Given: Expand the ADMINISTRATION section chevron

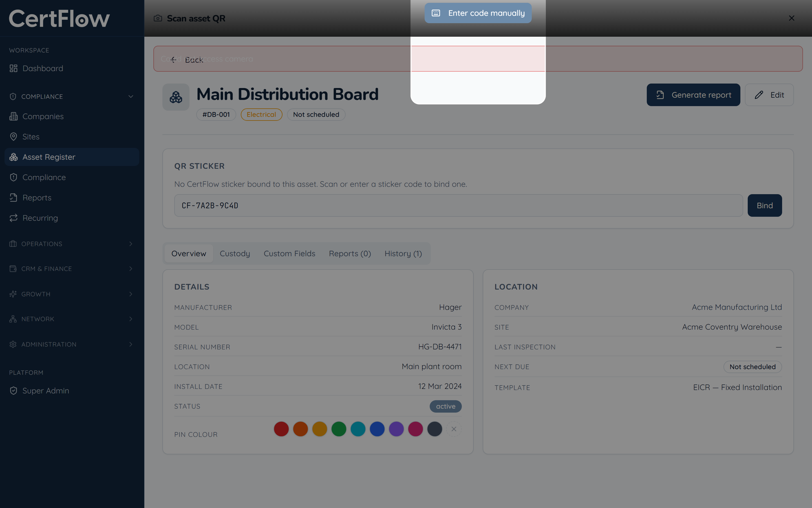Looking at the screenshot, I should point(131,344).
